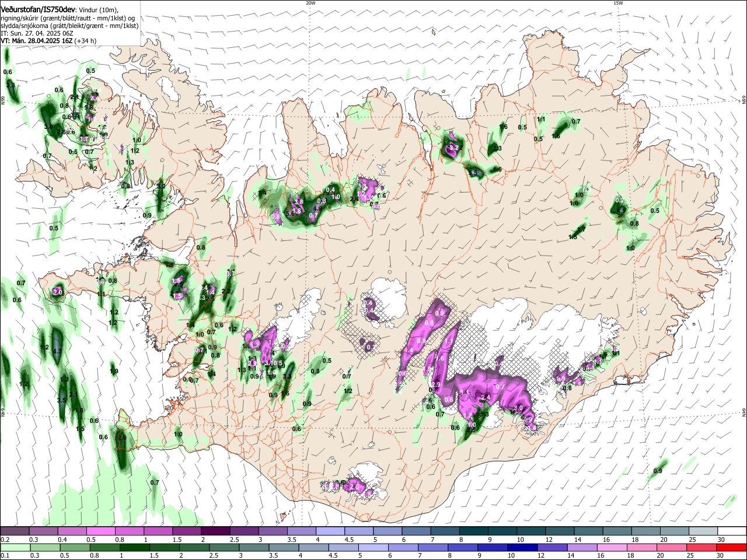The image size is (747, 560).
Task: Pick the pale pink swatch in rain scale
Action: point(612,547)
